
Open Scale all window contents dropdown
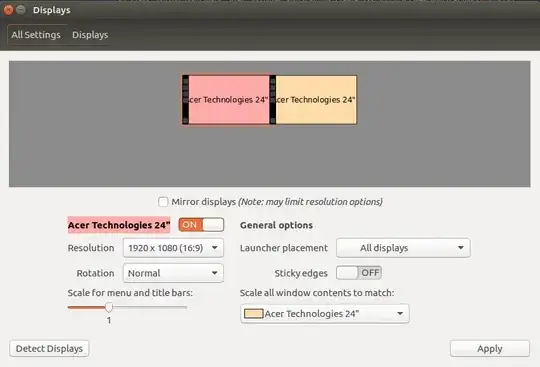pyautogui.click(x=325, y=314)
